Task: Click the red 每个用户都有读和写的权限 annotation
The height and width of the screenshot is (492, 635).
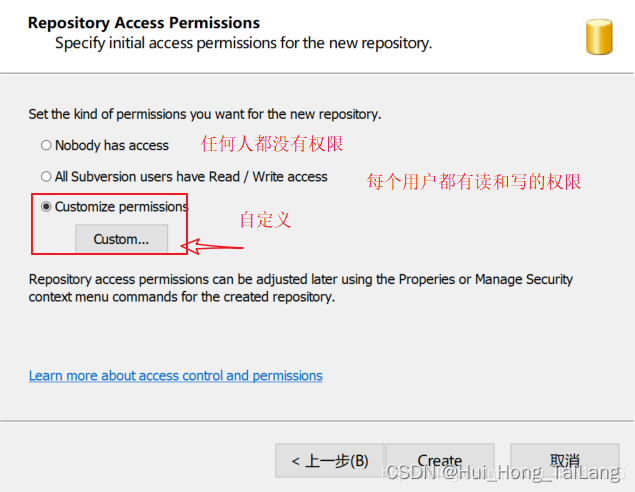Action: [x=474, y=181]
